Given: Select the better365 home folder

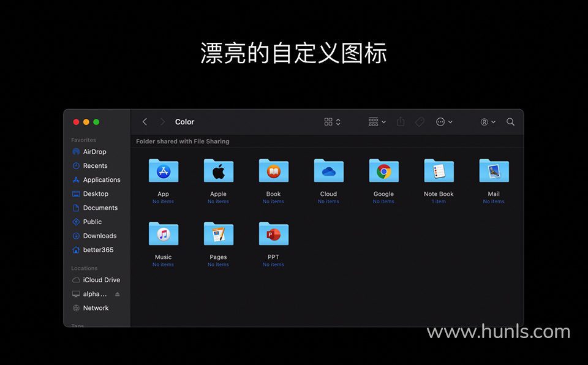Looking at the screenshot, I should [92, 250].
